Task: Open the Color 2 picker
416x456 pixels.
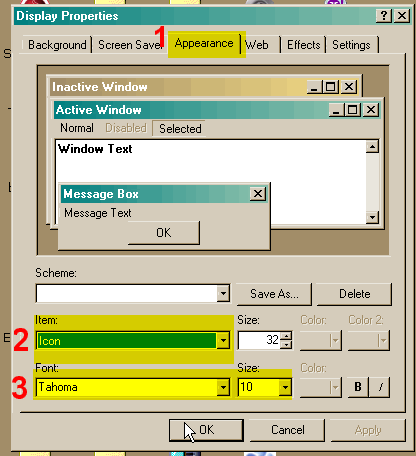Action: (369, 340)
